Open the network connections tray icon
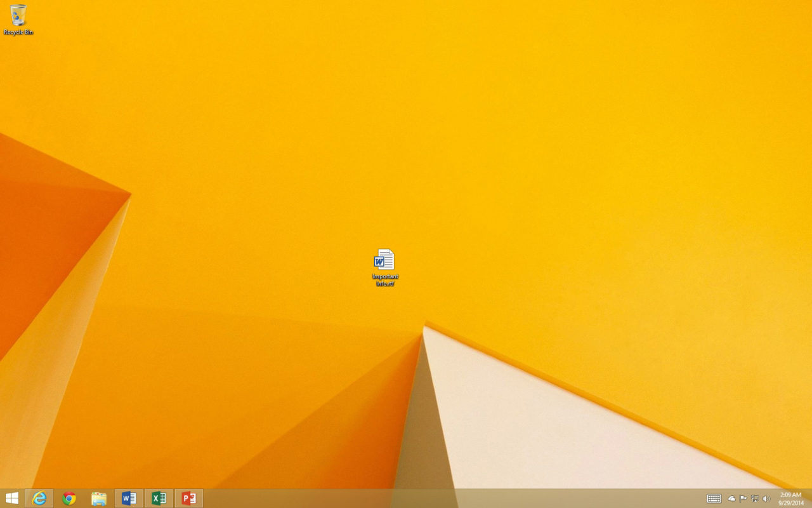The width and height of the screenshot is (812, 508). click(754, 498)
